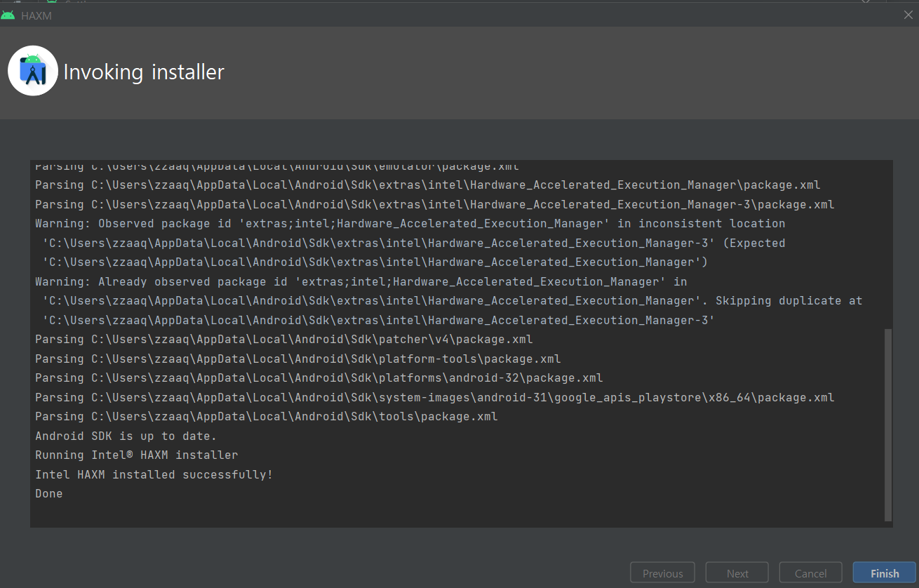The height and width of the screenshot is (588, 919).
Task: Click the green Android icon in title bar
Action: tap(8, 15)
